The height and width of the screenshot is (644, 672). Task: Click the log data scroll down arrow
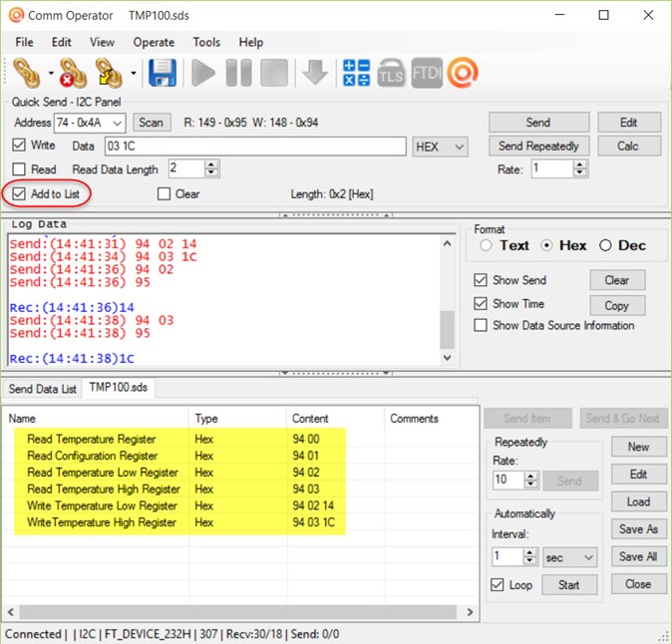point(447,357)
